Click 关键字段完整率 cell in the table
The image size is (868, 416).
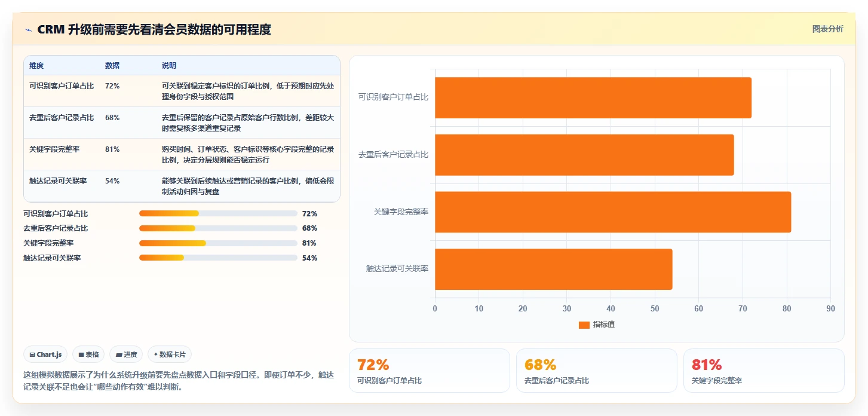(x=54, y=149)
